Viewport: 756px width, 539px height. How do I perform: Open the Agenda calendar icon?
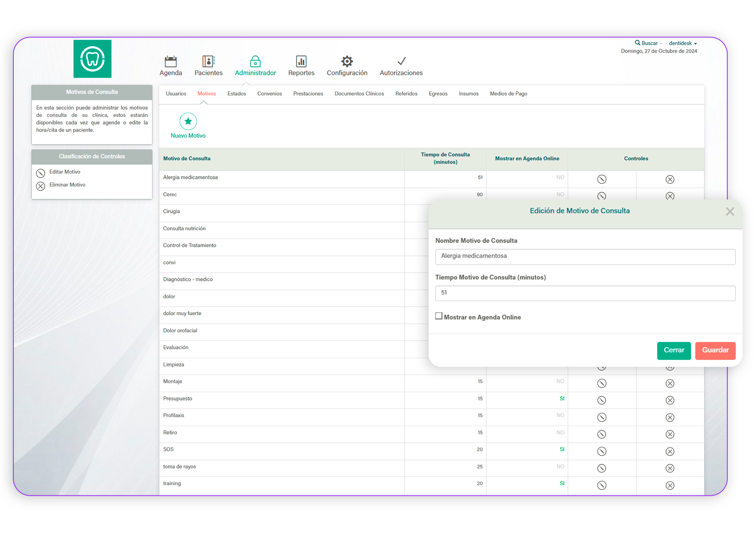point(171,62)
